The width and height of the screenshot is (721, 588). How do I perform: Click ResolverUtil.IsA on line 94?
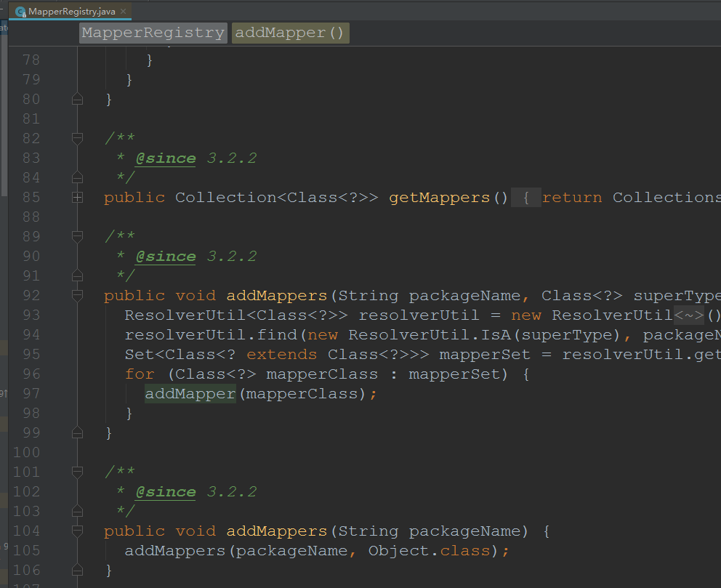tap(430, 334)
